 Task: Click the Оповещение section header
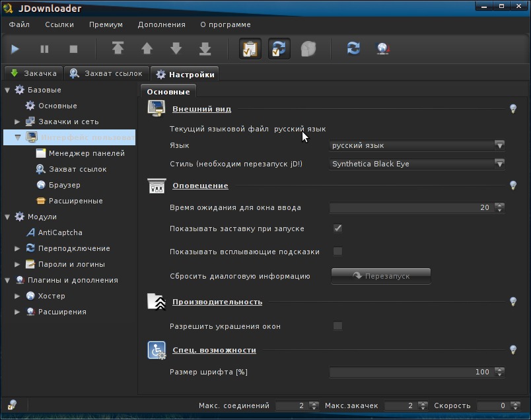click(x=201, y=186)
